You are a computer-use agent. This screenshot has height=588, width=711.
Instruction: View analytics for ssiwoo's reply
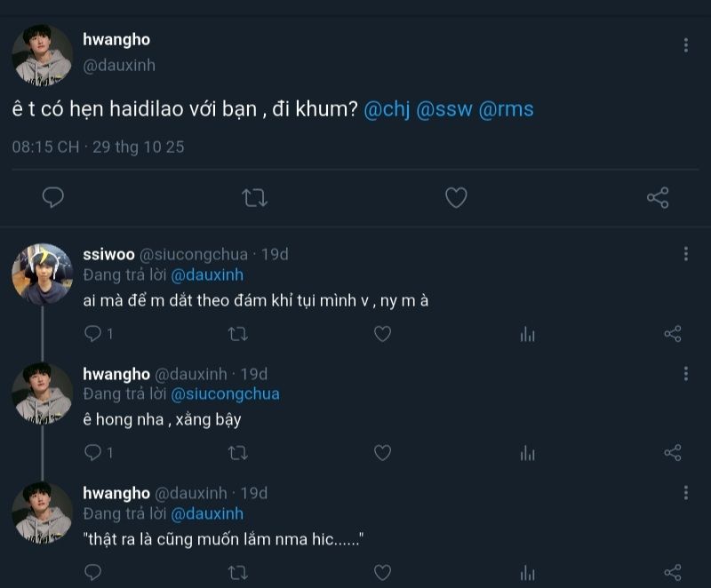coord(528,334)
